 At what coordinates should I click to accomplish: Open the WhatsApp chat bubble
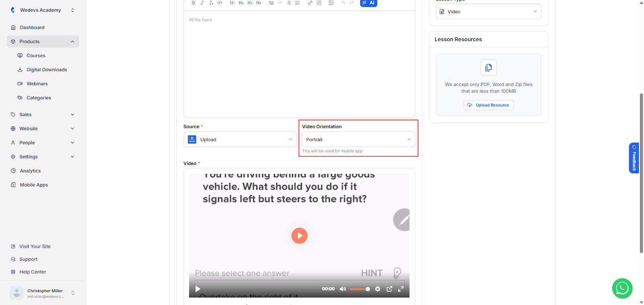622,288
